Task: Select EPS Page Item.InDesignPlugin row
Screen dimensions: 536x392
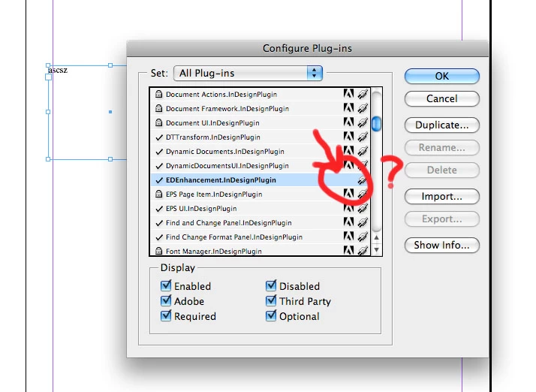Action: click(260, 194)
